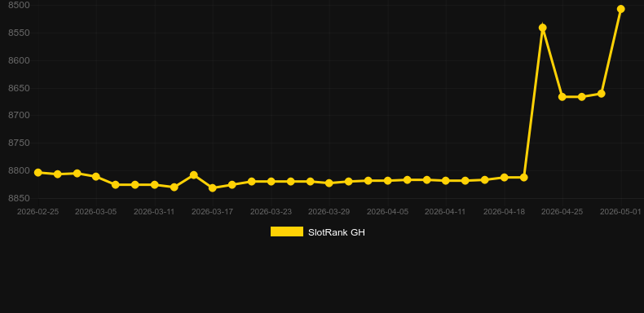Click the 2026-04-25 x-axis label
The width and height of the screenshot is (644, 313).
pyautogui.click(x=562, y=212)
